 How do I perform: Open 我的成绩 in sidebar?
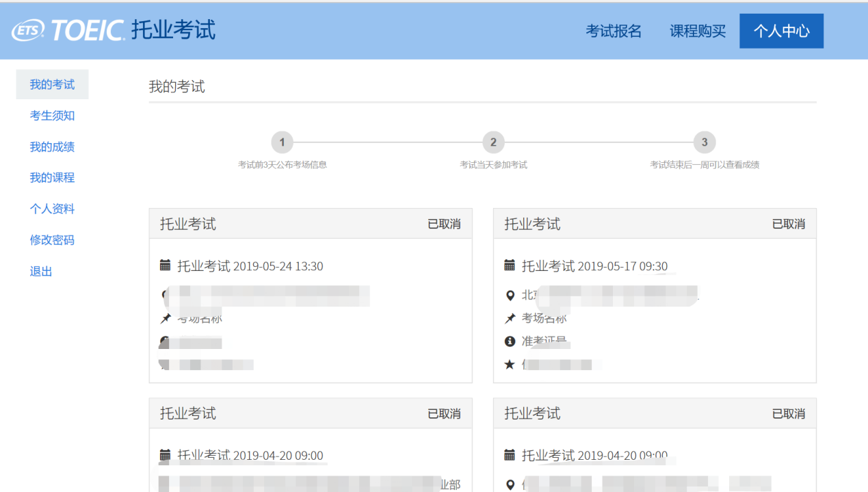[52, 146]
